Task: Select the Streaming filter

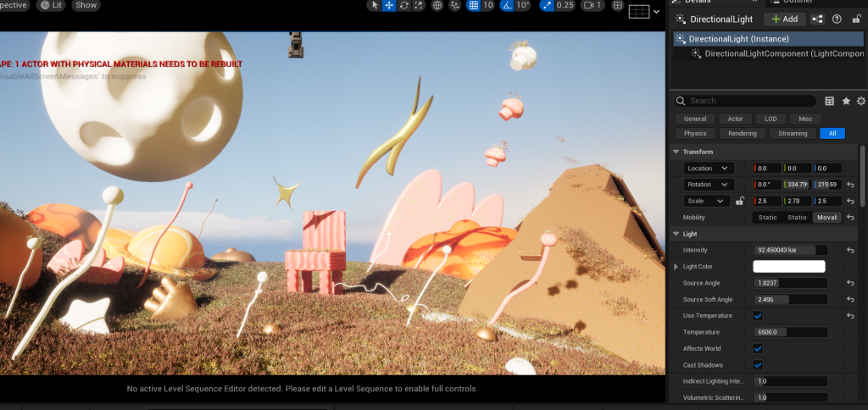Action: tap(793, 133)
